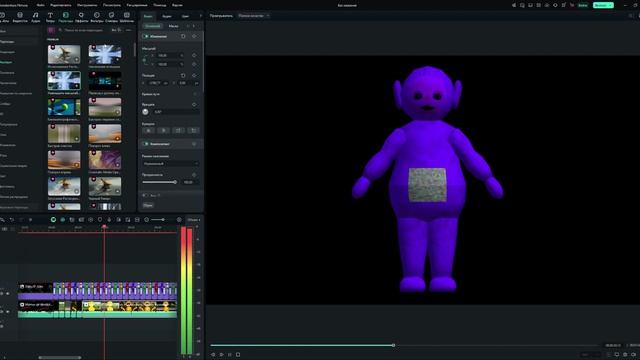Toggle the scale aspect-ratio lock icon
640x360 pixels.
(x=144, y=60)
